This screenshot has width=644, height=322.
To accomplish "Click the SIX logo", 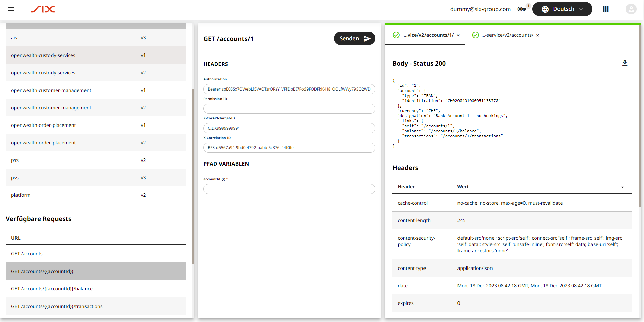I will 43,9.
